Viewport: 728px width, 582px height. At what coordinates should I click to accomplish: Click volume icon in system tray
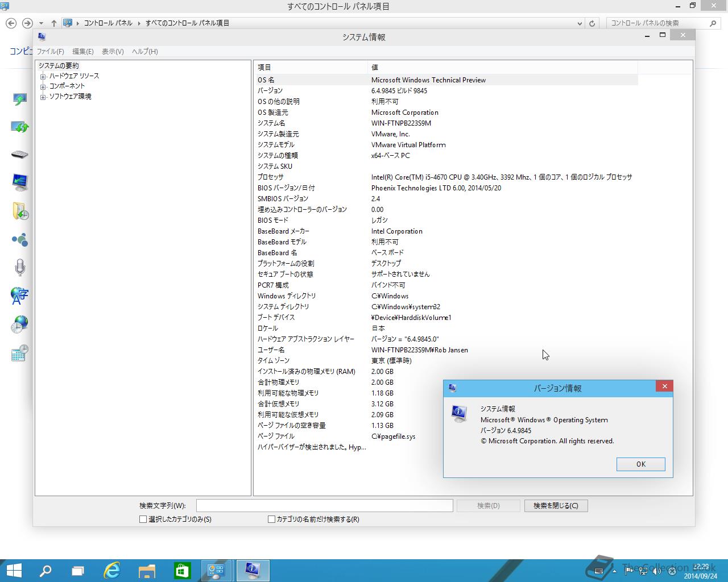[x=656, y=571]
